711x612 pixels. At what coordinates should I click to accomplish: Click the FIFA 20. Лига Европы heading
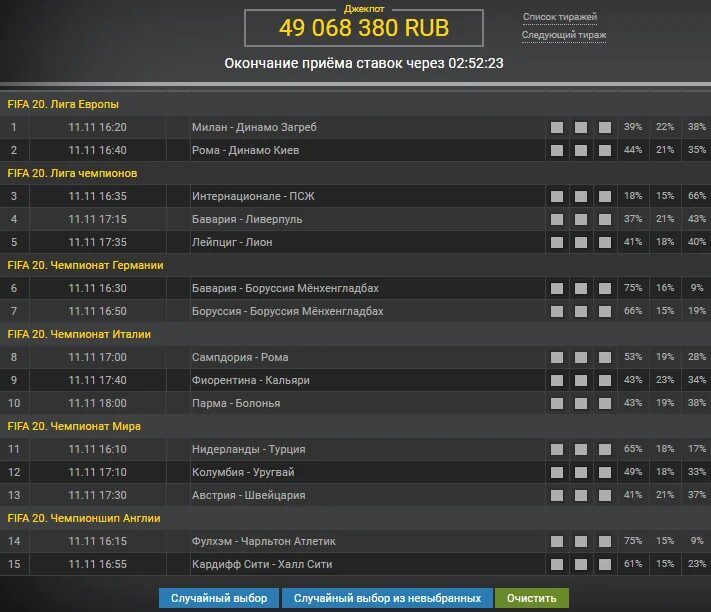click(63, 104)
